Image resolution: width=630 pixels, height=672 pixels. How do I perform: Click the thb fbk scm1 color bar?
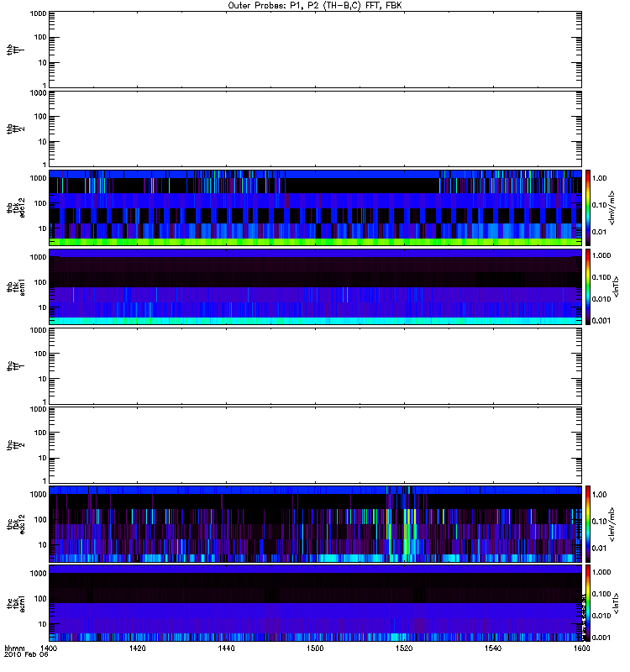(x=588, y=286)
